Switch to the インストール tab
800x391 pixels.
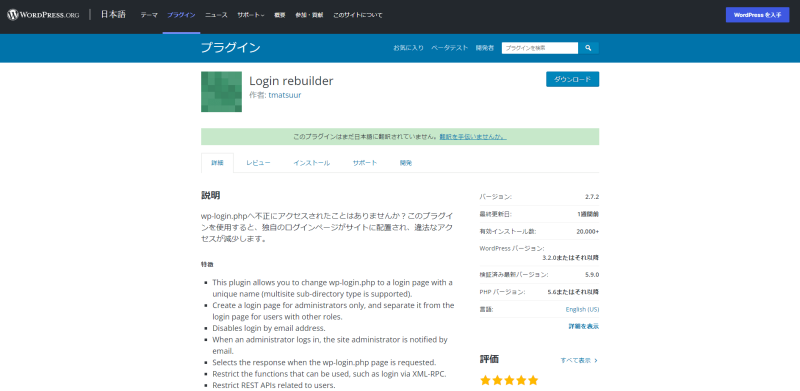pos(312,163)
